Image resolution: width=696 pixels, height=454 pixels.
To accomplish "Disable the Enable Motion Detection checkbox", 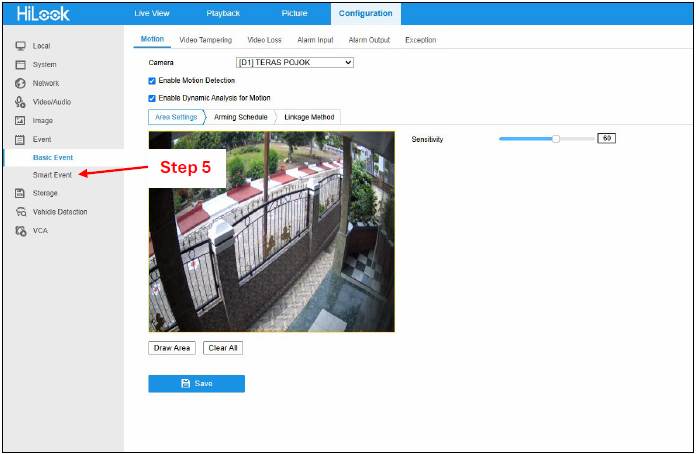I will (152, 80).
